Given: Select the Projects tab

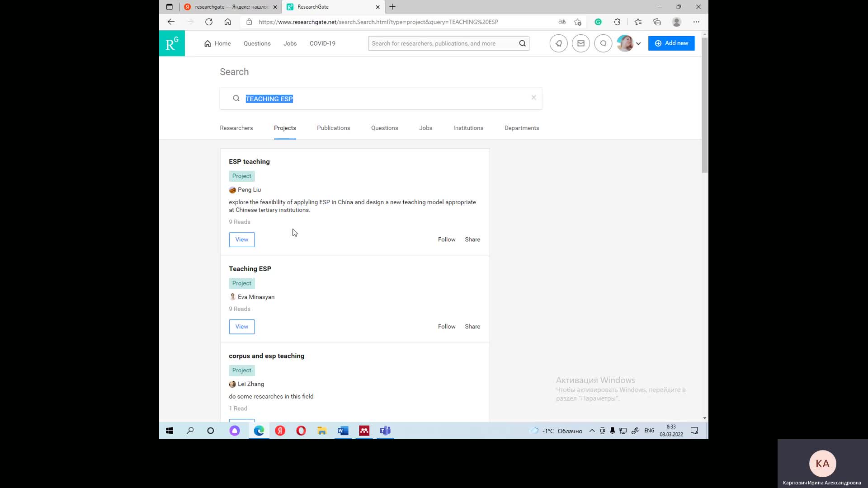Looking at the screenshot, I should point(285,128).
